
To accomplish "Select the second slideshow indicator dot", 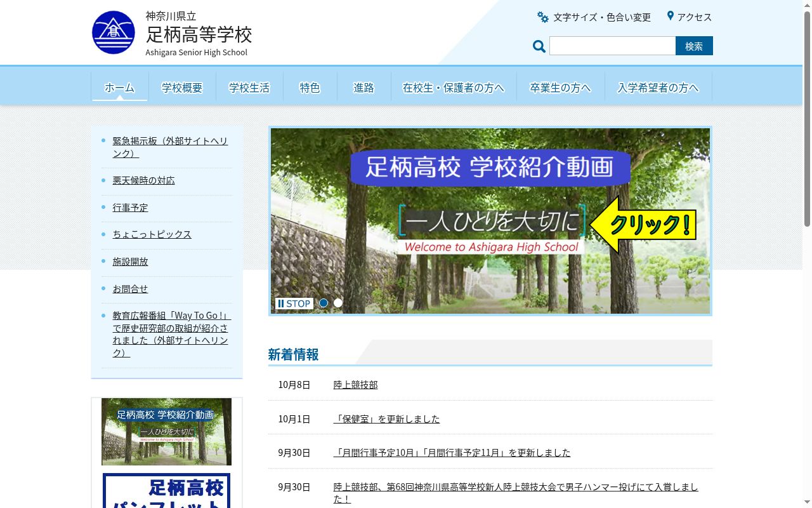I will pos(338,303).
